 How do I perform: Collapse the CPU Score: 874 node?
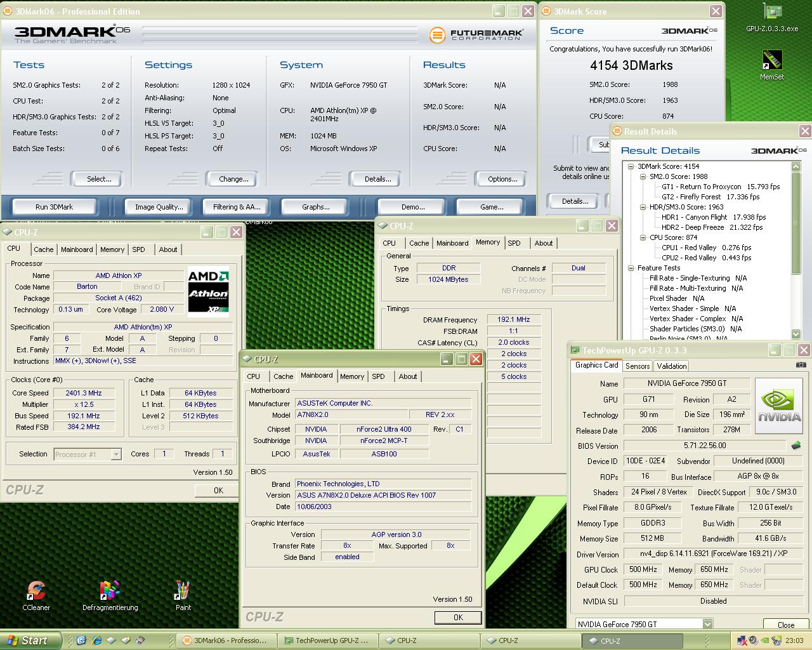(643, 237)
